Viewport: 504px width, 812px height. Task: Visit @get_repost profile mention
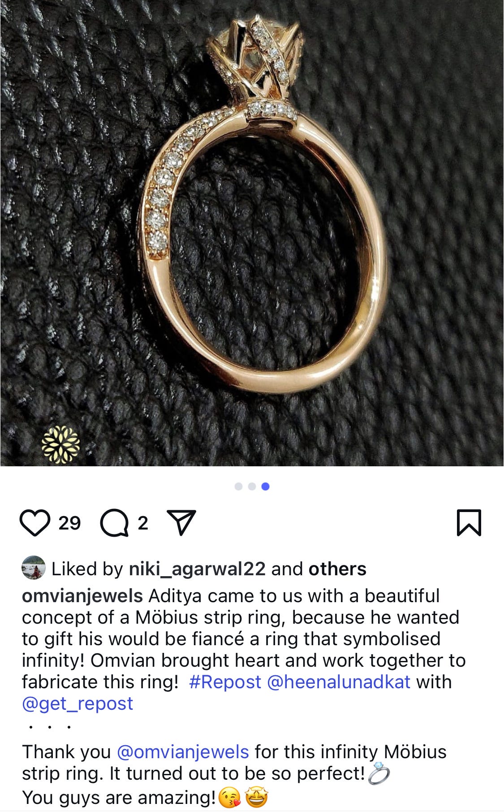coord(78,704)
